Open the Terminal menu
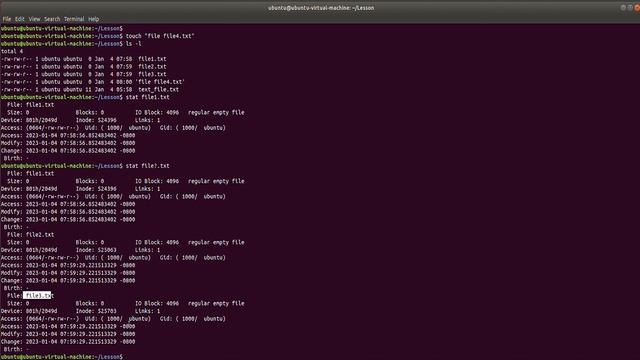The width and height of the screenshot is (640, 360). pyautogui.click(x=74, y=19)
